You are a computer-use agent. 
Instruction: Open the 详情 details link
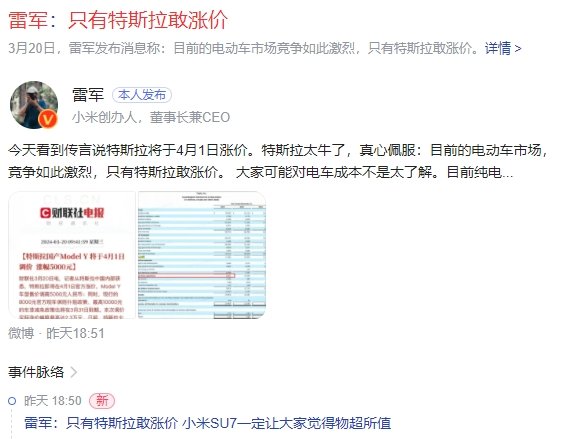pyautogui.click(x=503, y=48)
